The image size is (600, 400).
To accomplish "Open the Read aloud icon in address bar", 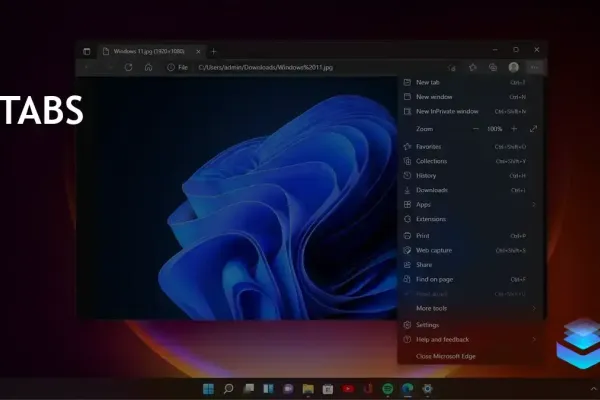I will [x=452, y=68].
